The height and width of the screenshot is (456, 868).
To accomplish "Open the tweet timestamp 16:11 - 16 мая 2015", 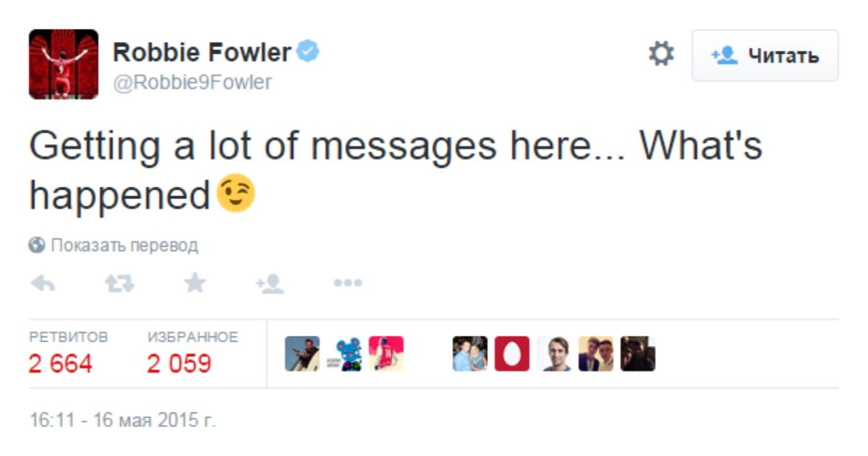I will tap(122, 420).
